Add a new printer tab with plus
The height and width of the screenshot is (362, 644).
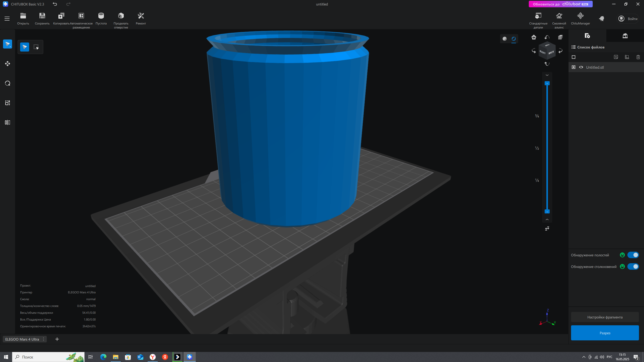[x=57, y=339]
